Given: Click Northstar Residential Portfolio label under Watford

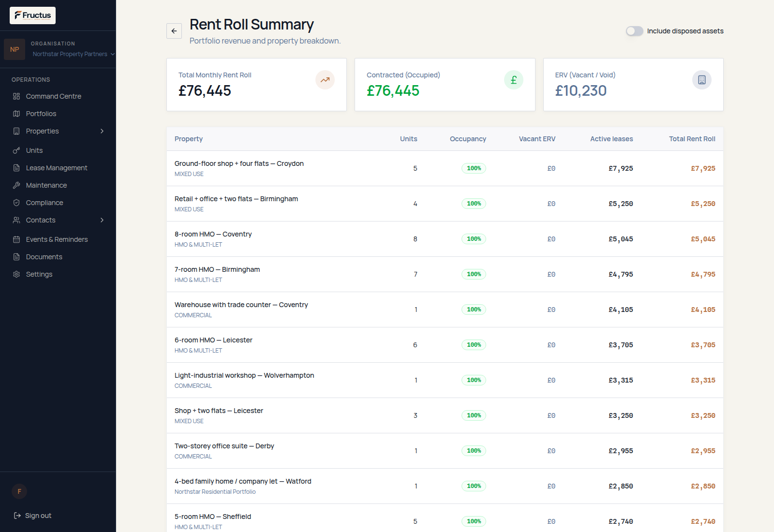Looking at the screenshot, I should point(215,492).
